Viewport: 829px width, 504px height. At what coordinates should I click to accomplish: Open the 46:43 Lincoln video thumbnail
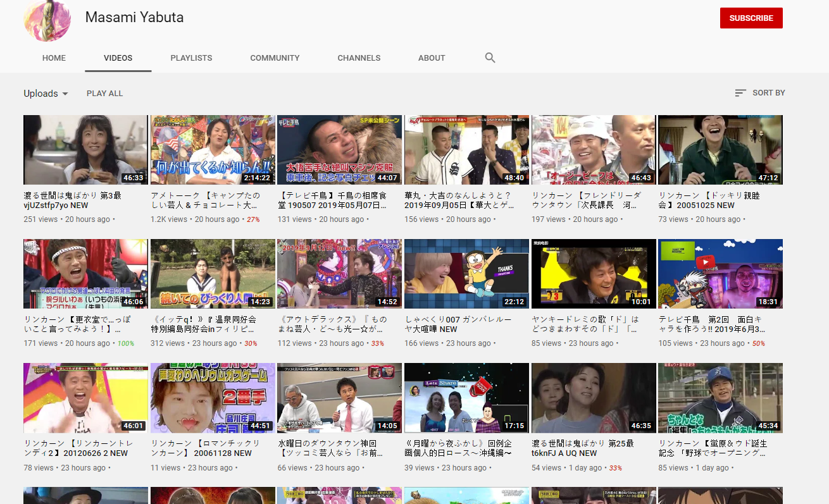594,150
